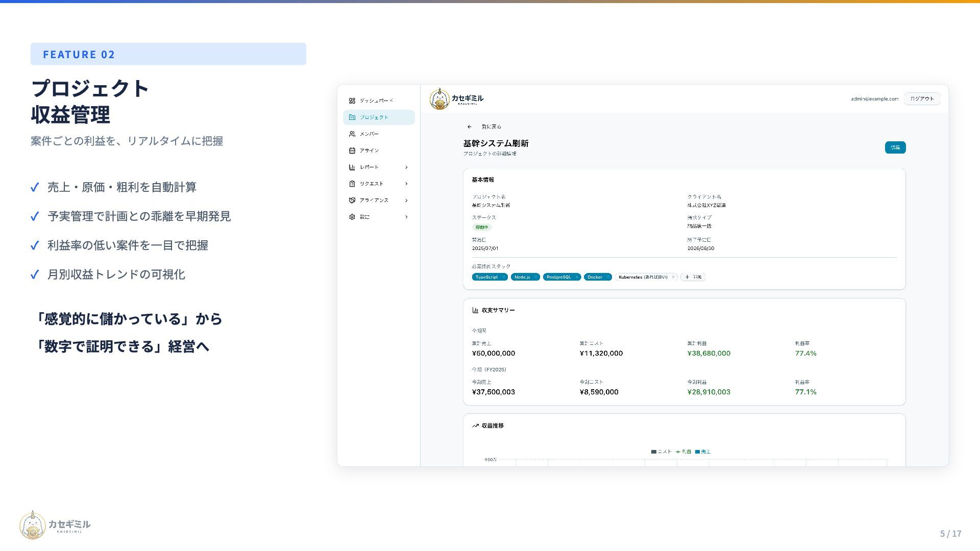
Task: Select the プロジェクト sidebar menu item
Action: pyautogui.click(x=379, y=117)
